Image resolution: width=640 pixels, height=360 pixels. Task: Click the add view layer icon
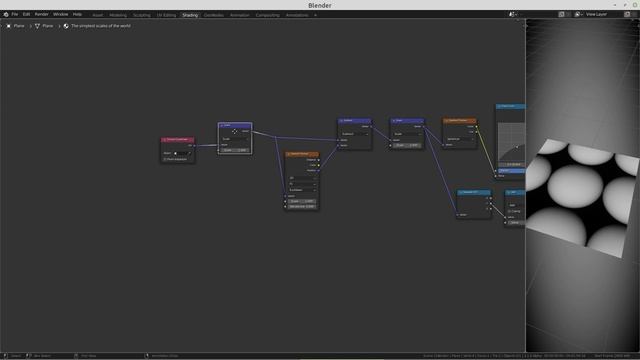[x=627, y=14]
